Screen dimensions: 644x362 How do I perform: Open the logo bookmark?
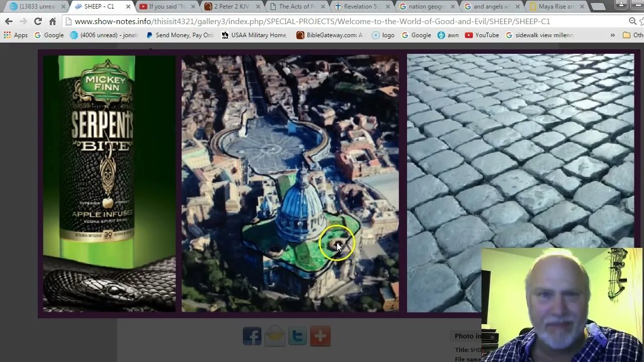pyautogui.click(x=383, y=35)
